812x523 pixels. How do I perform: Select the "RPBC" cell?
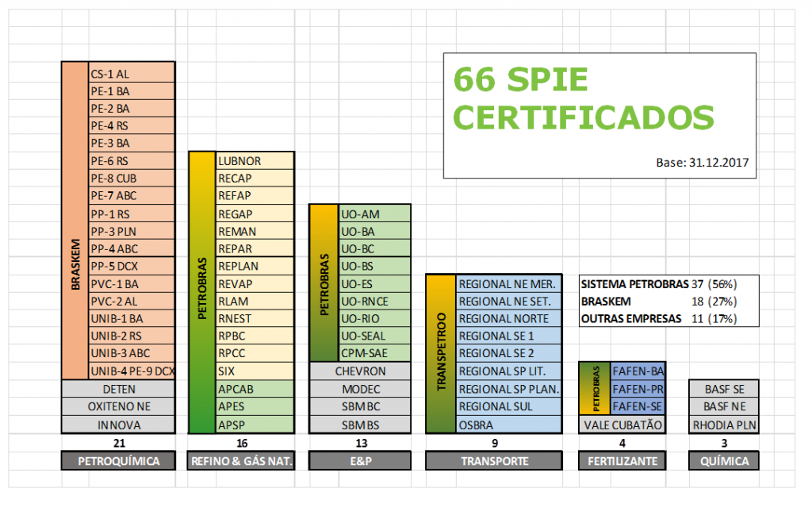point(255,336)
